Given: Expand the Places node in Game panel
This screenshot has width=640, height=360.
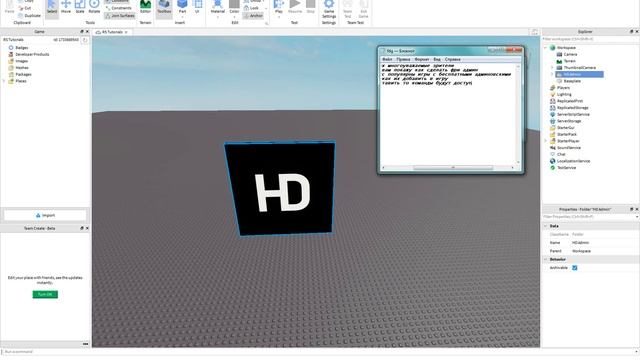Looking at the screenshot, I should (x=4, y=81).
